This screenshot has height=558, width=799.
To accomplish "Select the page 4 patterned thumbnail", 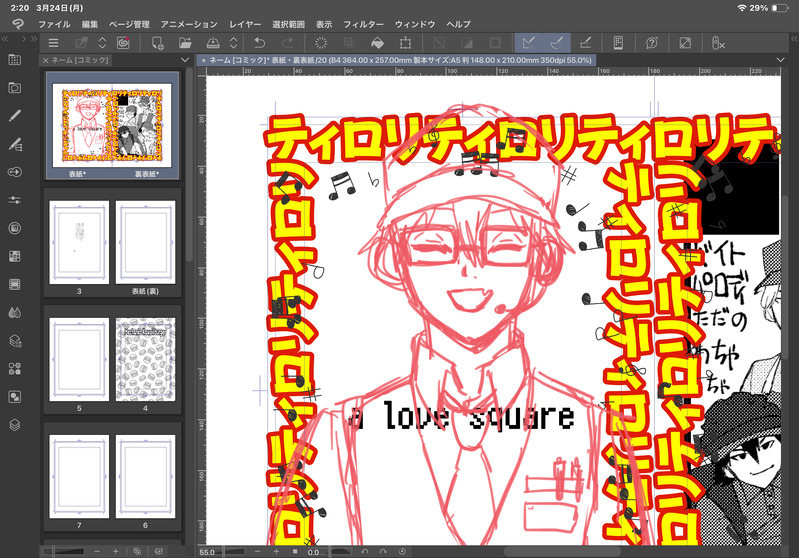I will tap(145, 359).
